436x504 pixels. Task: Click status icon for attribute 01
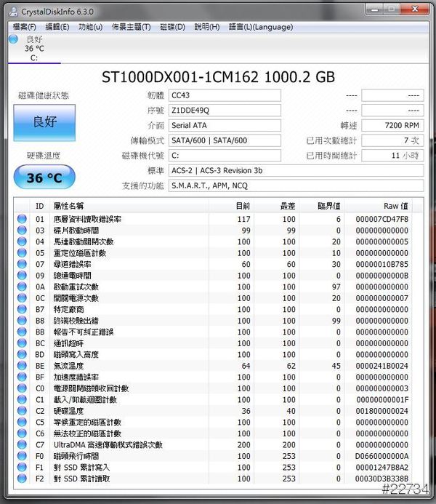[22, 219]
